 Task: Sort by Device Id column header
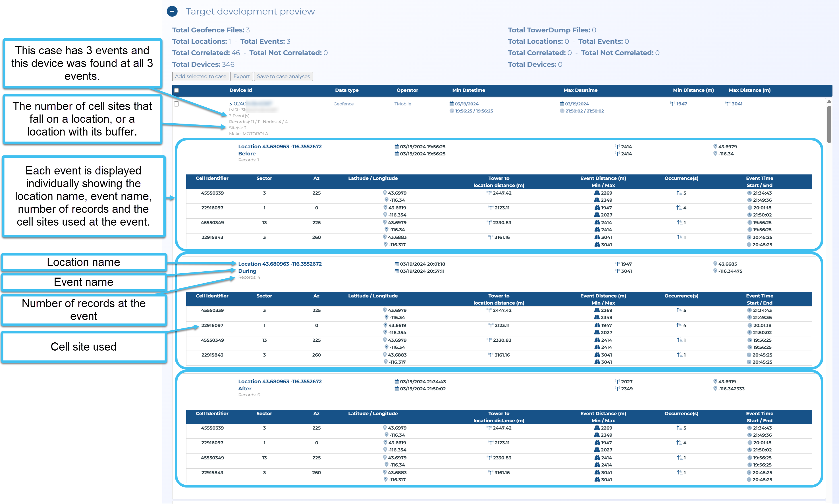(x=240, y=90)
